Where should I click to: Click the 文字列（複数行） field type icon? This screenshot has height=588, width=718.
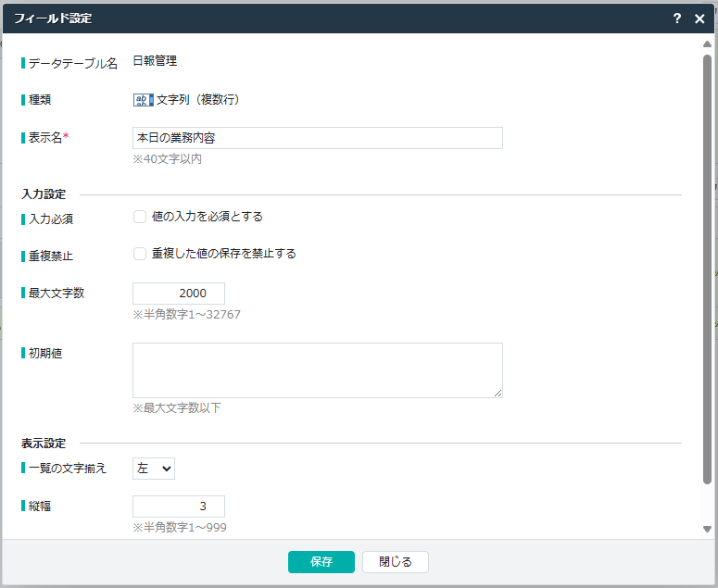(143, 99)
